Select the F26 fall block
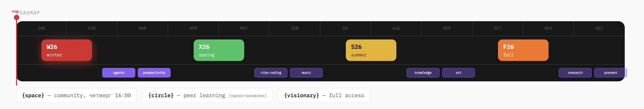 tap(523, 50)
